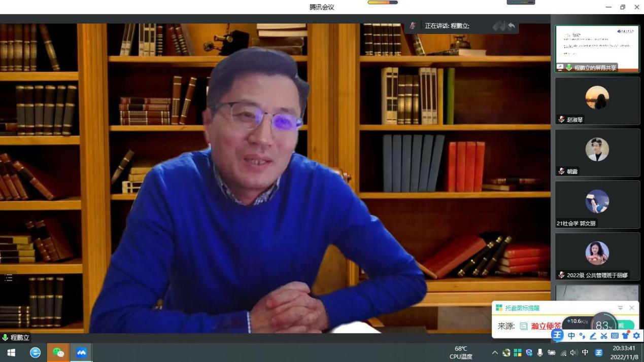Click the list icon at video left edge
Viewport: 644px width, 362px height.
pos(9,277)
